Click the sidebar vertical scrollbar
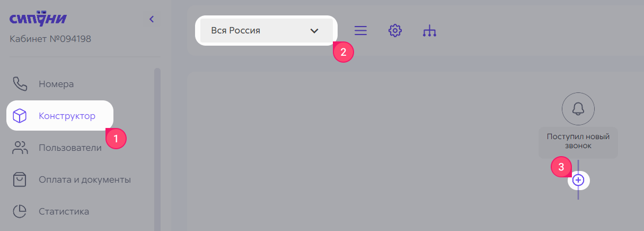The height and width of the screenshot is (231, 644). pyautogui.click(x=157, y=149)
